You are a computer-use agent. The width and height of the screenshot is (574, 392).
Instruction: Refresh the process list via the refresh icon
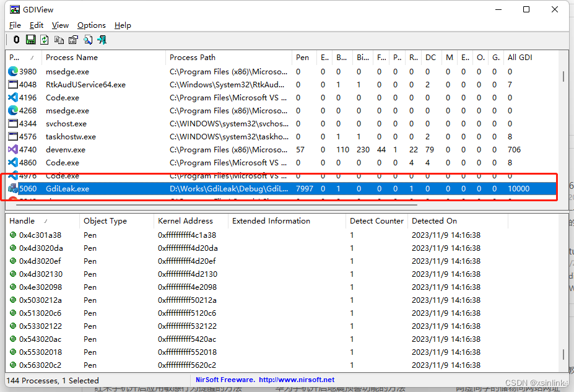coord(44,40)
